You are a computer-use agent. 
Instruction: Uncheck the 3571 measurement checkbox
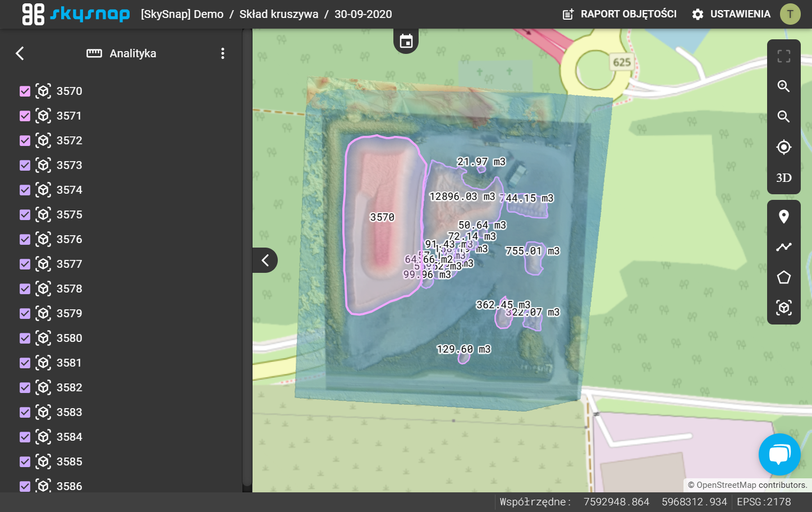click(x=25, y=116)
